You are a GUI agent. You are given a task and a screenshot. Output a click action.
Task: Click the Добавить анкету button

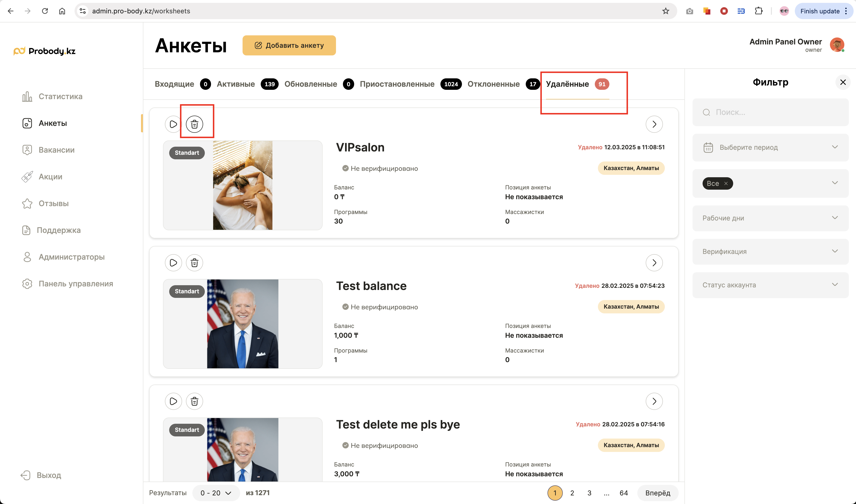(x=289, y=46)
